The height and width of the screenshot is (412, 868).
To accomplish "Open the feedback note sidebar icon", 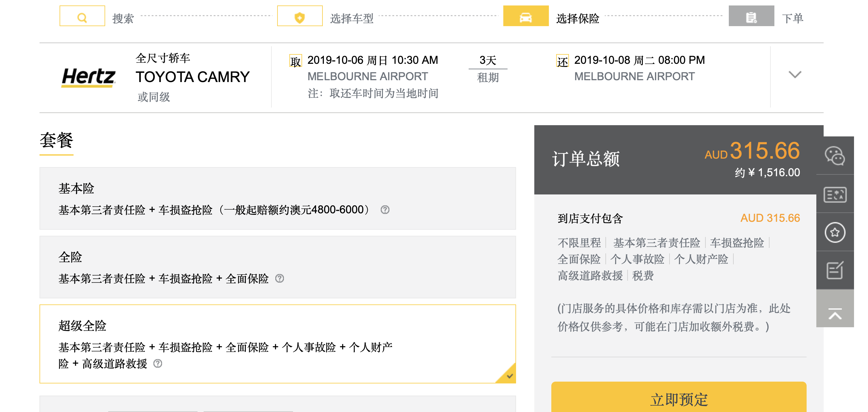I will pos(835,270).
